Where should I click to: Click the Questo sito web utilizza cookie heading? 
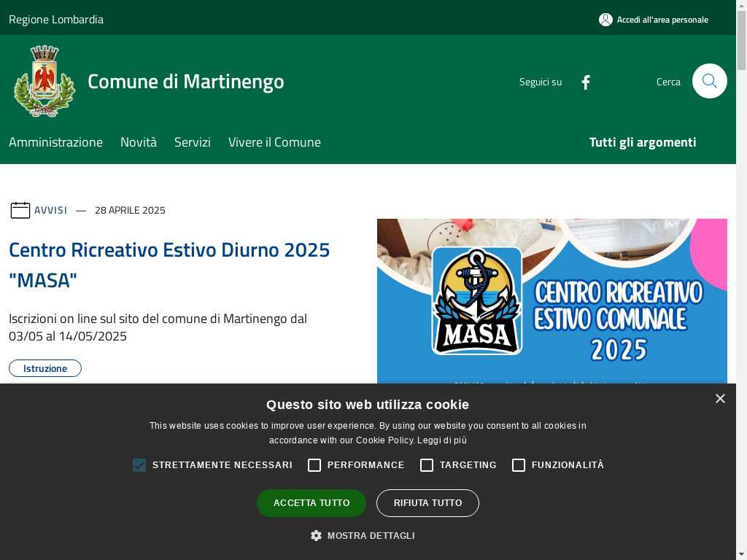click(368, 405)
